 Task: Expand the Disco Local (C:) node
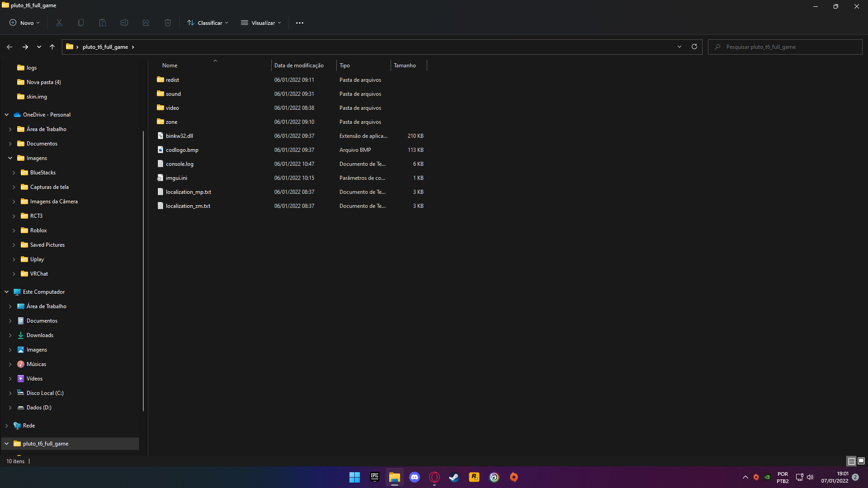pos(10,393)
